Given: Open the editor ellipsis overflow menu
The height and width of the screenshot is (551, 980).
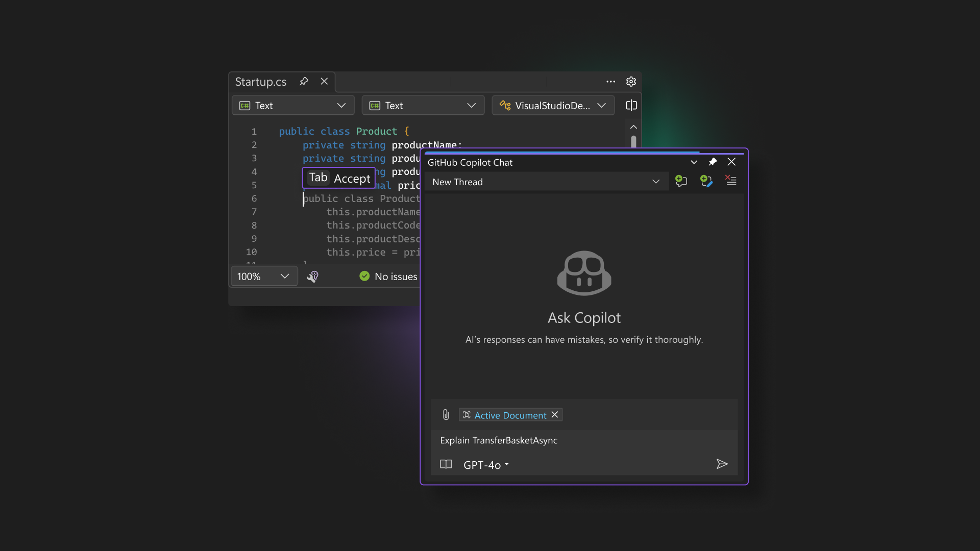Looking at the screenshot, I should point(610,82).
